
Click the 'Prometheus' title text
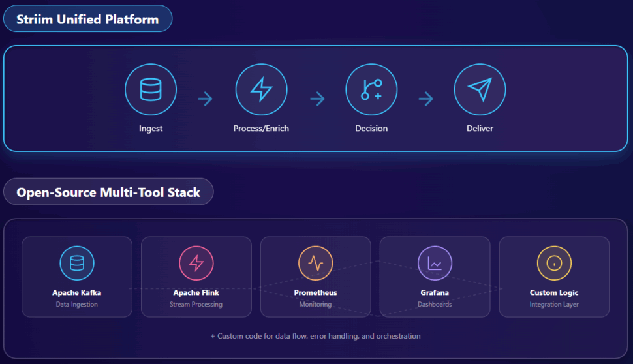pyautogui.click(x=315, y=293)
